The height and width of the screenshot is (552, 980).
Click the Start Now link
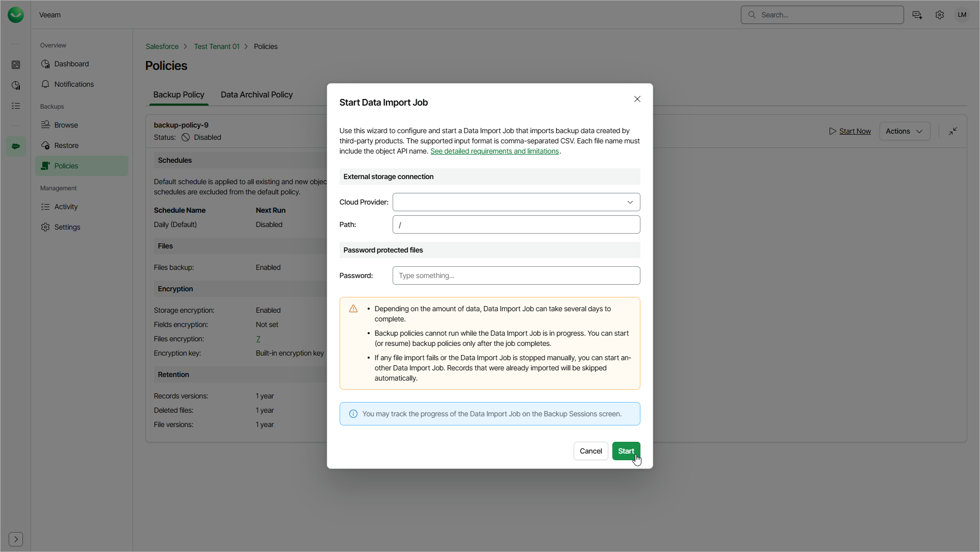click(855, 131)
